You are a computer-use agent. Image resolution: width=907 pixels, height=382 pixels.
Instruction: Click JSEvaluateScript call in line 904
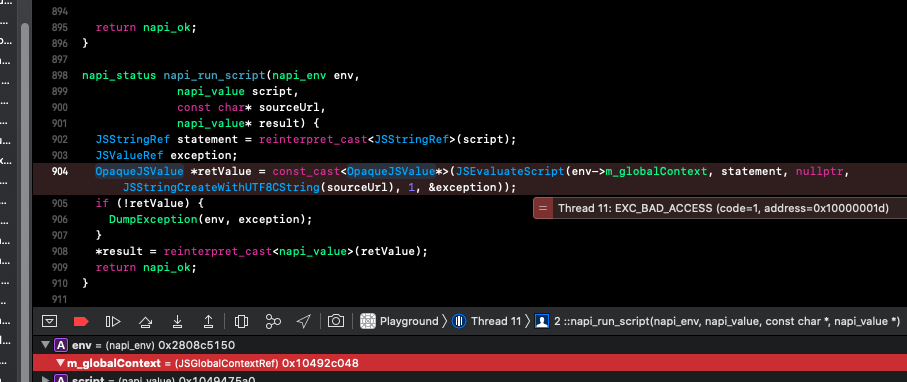[x=510, y=171]
